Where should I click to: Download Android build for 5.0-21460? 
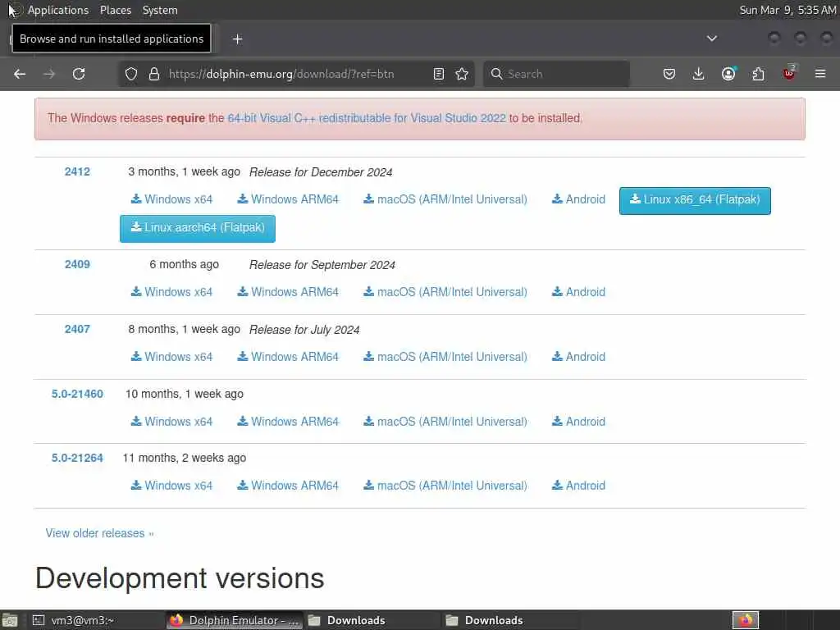pyautogui.click(x=578, y=422)
